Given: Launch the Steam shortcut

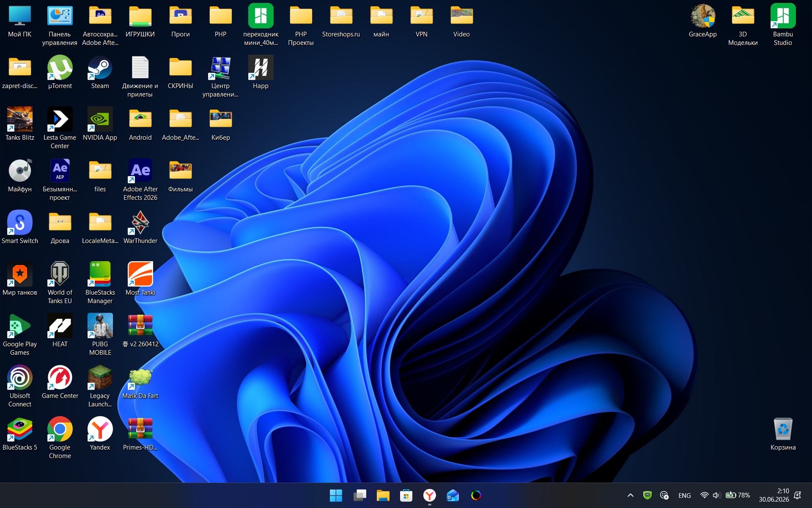Looking at the screenshot, I should (x=100, y=73).
